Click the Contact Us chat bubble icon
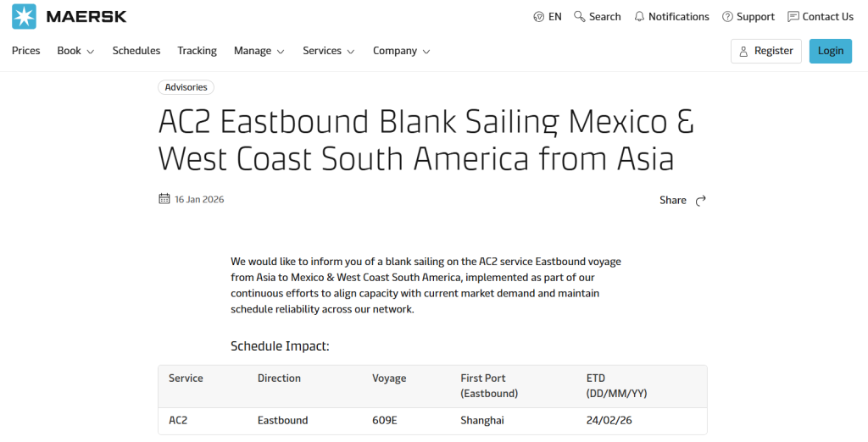868x442 pixels. pyautogui.click(x=793, y=17)
